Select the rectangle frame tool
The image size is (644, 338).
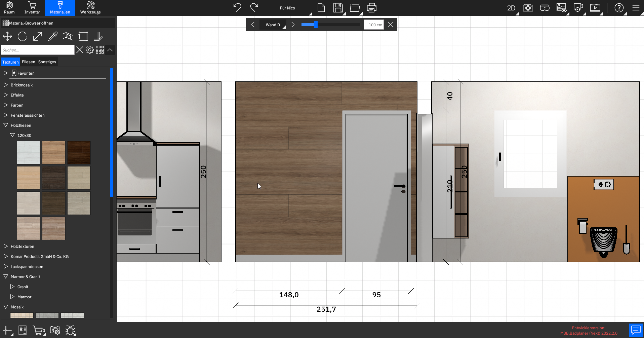pyautogui.click(x=83, y=36)
